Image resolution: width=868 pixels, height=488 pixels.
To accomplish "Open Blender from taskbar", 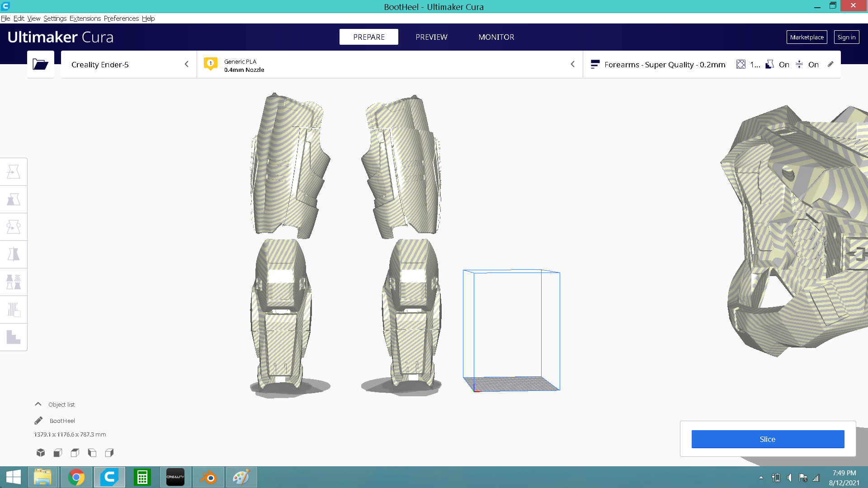I will tap(208, 477).
